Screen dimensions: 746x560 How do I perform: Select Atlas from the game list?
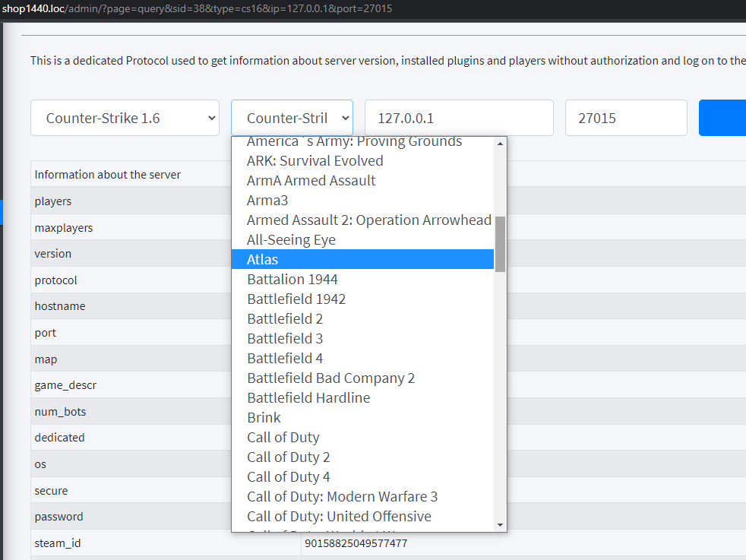coord(263,260)
